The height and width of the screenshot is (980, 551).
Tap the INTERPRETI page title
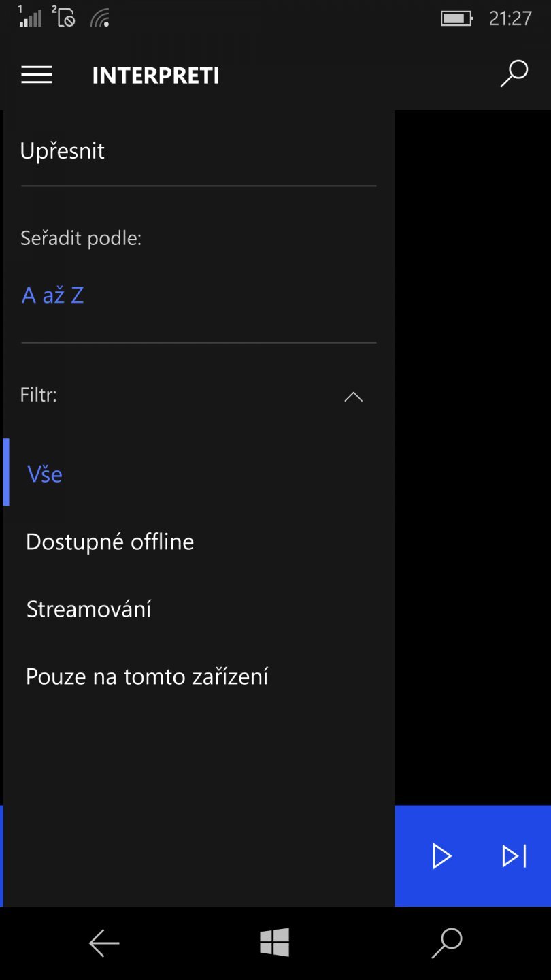point(156,75)
